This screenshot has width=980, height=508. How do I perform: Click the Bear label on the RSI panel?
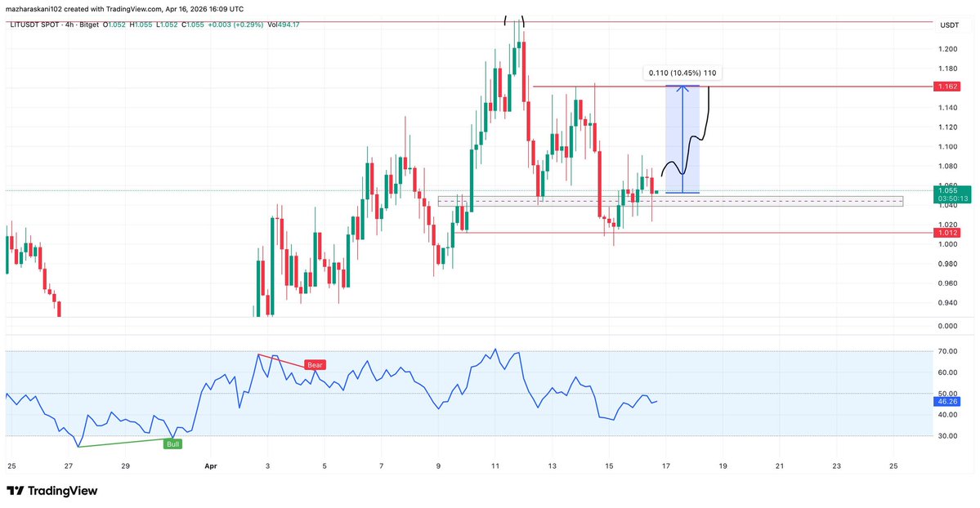(315, 364)
